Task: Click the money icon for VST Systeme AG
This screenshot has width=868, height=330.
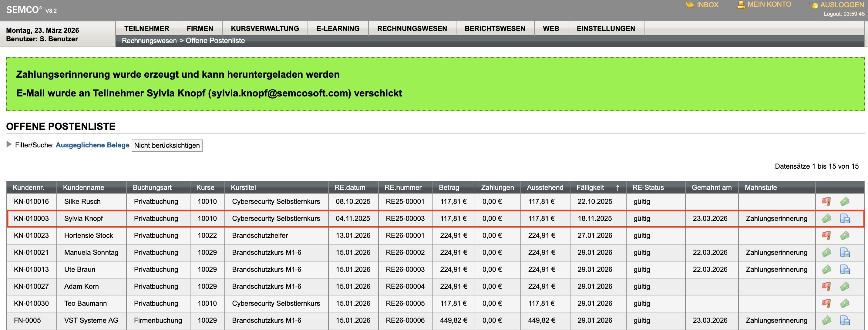Action: coord(826,320)
